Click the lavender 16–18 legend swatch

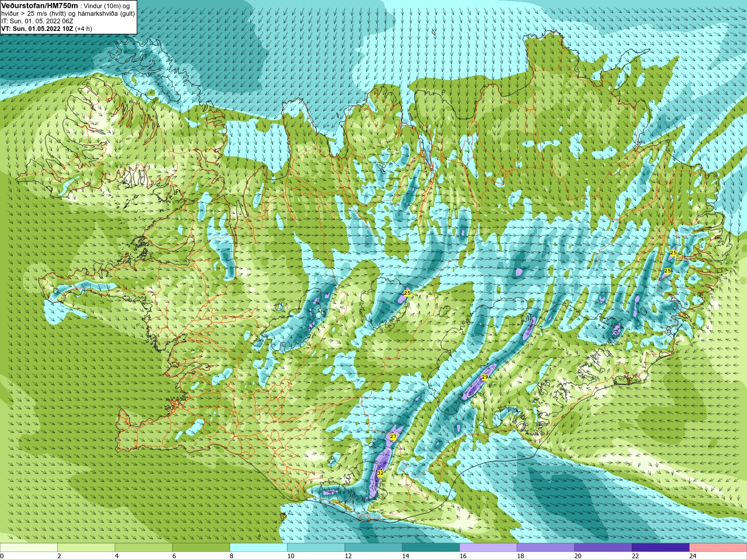coord(488,547)
